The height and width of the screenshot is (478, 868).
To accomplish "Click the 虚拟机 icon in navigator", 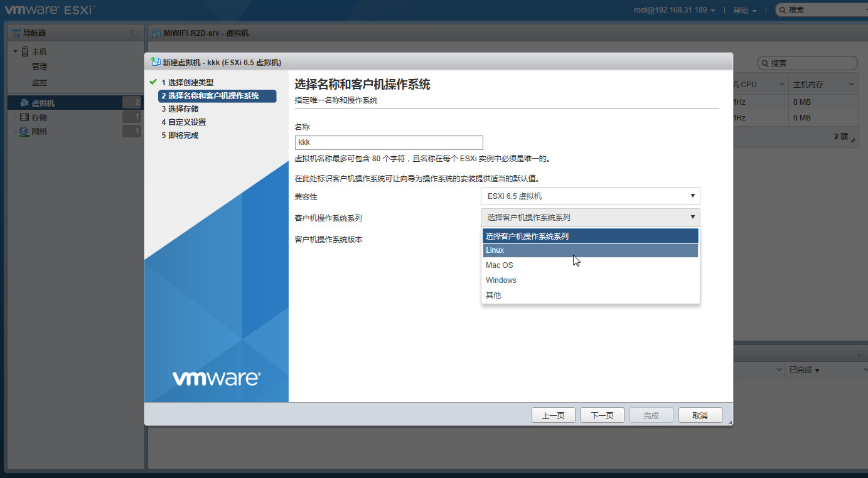I will click(x=24, y=103).
